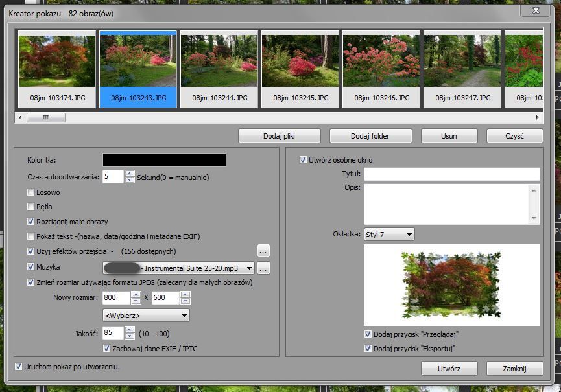561x392 pixels.
Task: Expand the <Wybierz> size preset dropdown
Action: click(146, 316)
